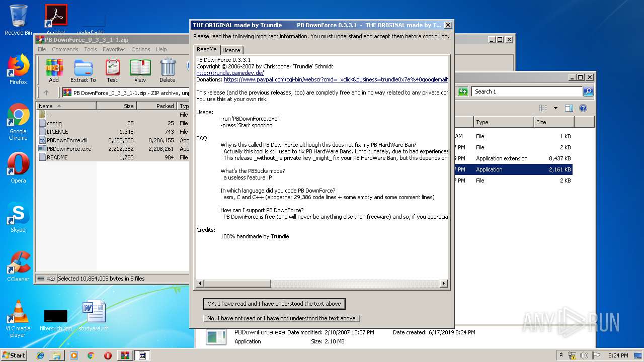
Task: Click the horizontal scrollbar thumb in ReadMe
Action: click(237, 284)
